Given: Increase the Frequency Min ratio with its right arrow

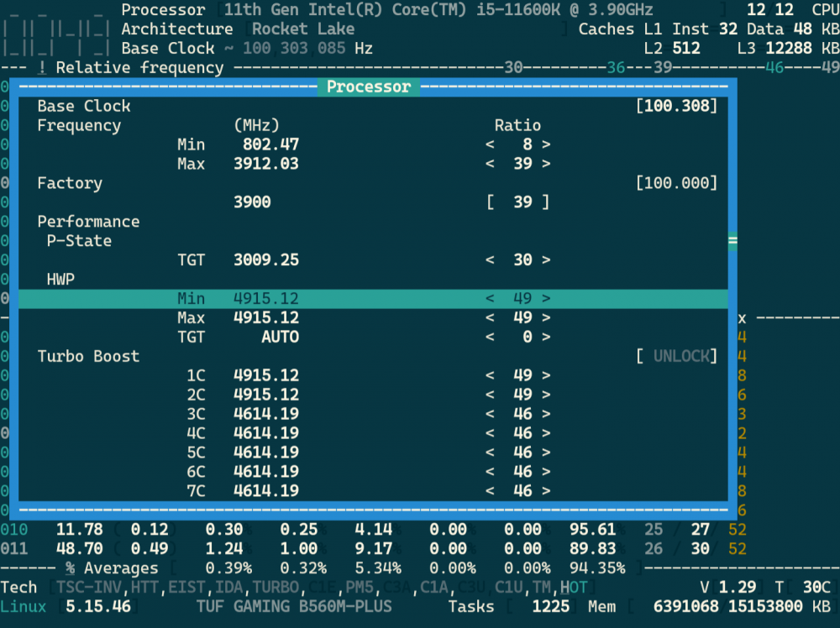Looking at the screenshot, I should (x=546, y=144).
